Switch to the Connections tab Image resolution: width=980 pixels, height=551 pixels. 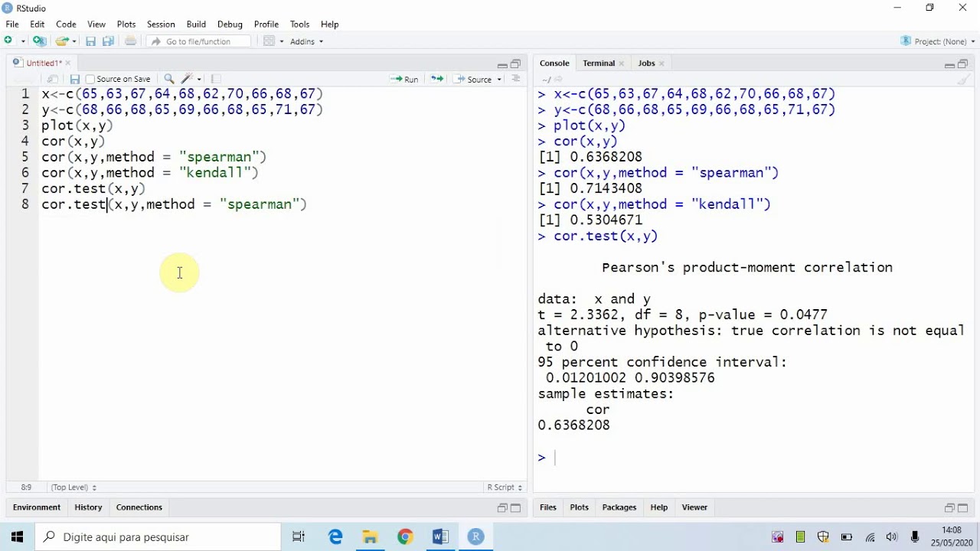[x=139, y=507]
